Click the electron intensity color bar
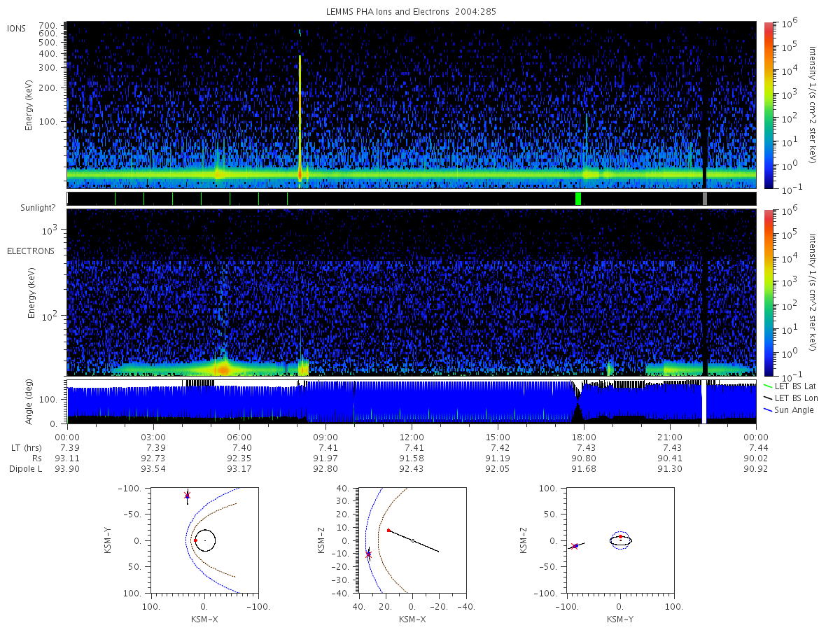The image size is (840, 630). (x=769, y=293)
